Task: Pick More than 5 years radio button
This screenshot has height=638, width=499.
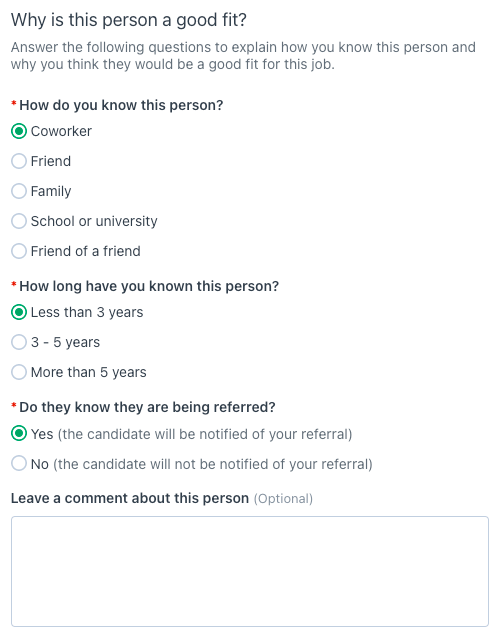Action: pos(19,372)
